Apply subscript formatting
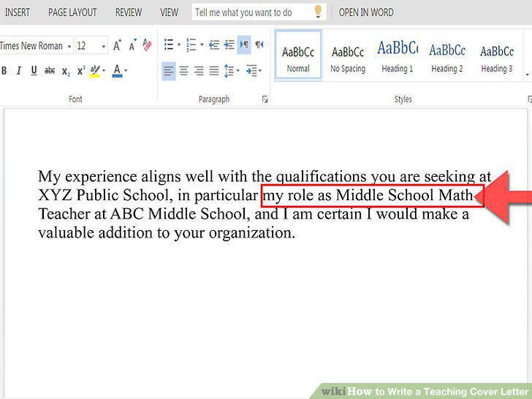This screenshot has height=399, width=532. pos(66,72)
